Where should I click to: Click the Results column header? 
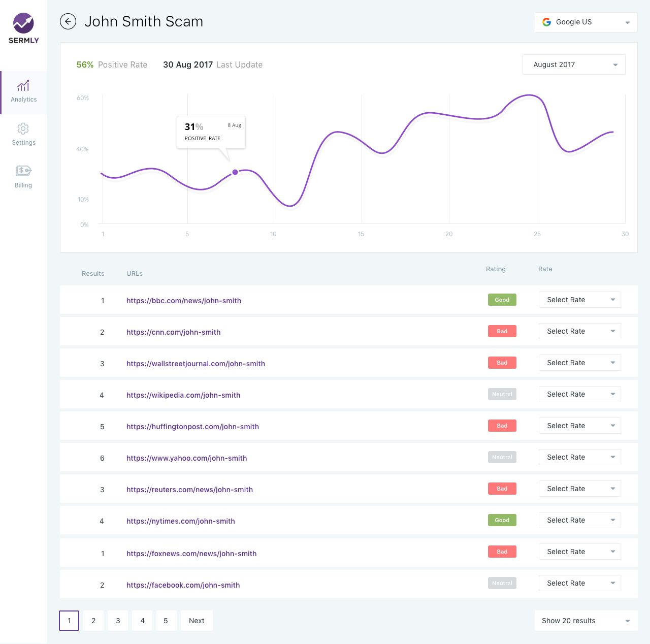pos(93,274)
